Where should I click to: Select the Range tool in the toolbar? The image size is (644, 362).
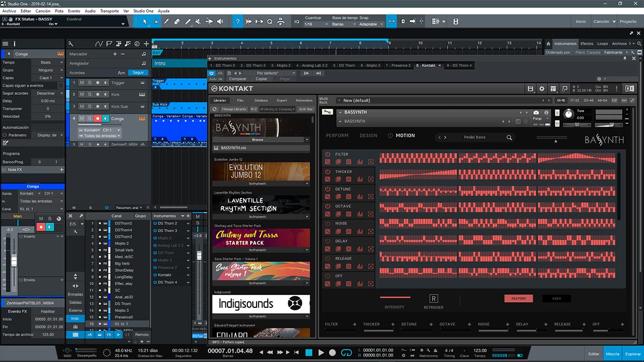[156, 21]
